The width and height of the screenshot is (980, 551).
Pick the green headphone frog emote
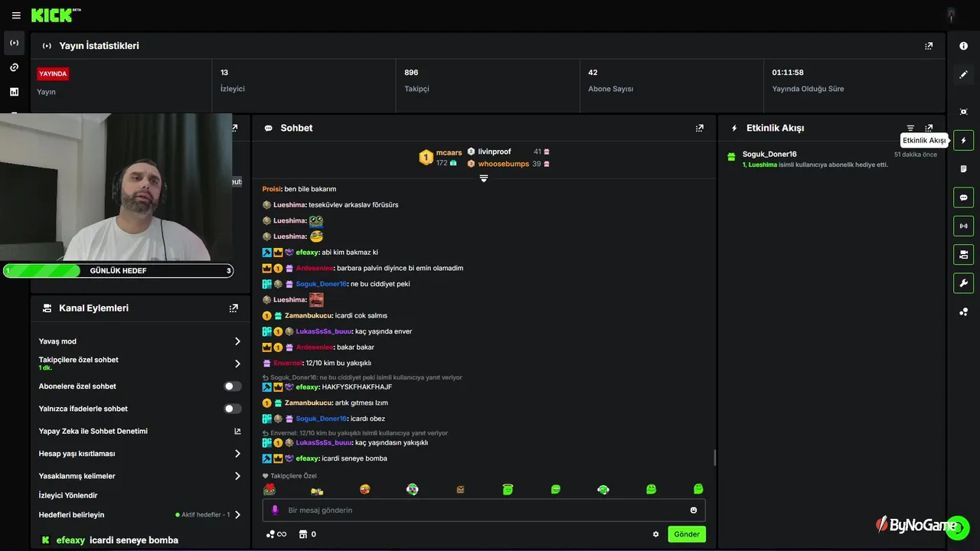tap(603, 489)
